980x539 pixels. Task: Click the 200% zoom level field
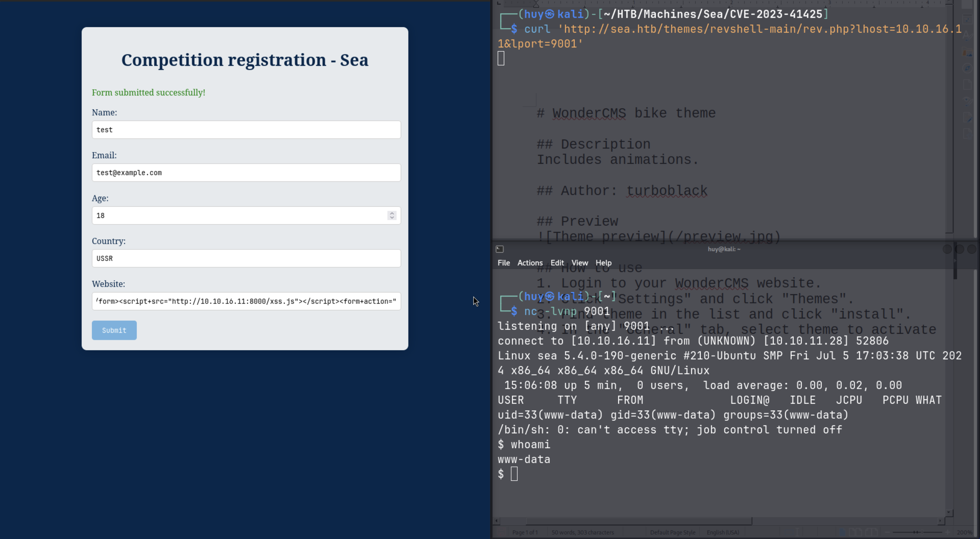click(x=964, y=532)
